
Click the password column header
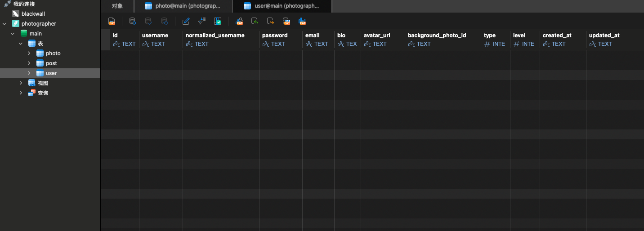[281, 40]
